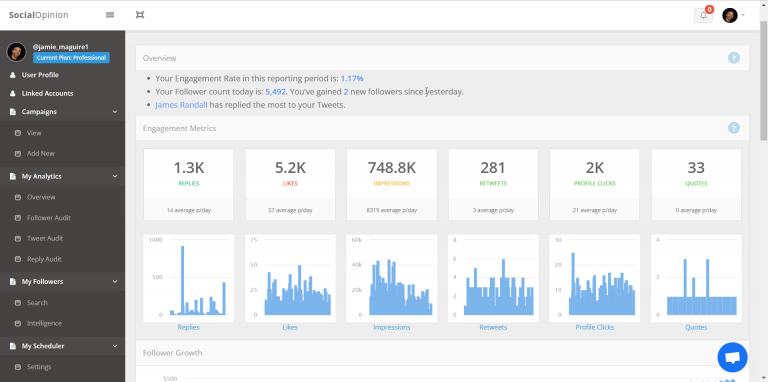
Task: Open Tweet Audit in sidebar
Action: click(45, 238)
